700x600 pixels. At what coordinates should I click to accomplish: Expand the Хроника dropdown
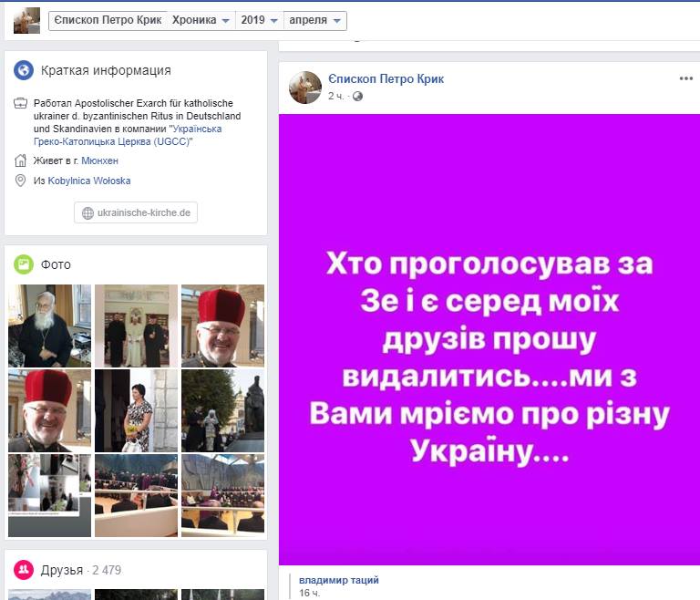click(x=201, y=20)
